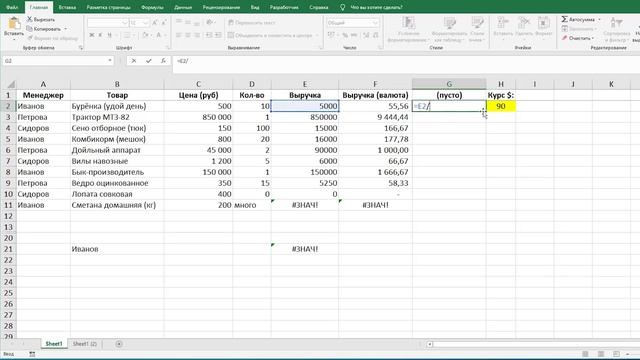640x360 pixels.
Task: Open the font size dropdown
Action: tap(146, 23)
